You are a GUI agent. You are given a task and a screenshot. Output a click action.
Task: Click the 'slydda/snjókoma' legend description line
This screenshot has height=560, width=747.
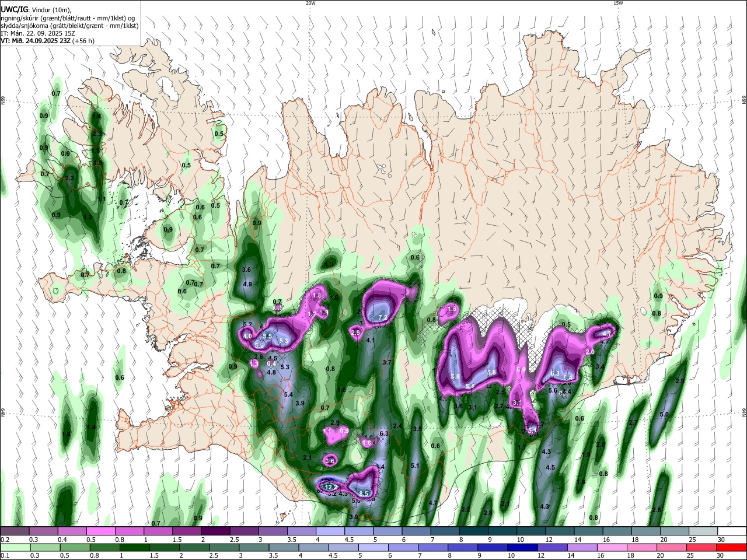(x=69, y=26)
